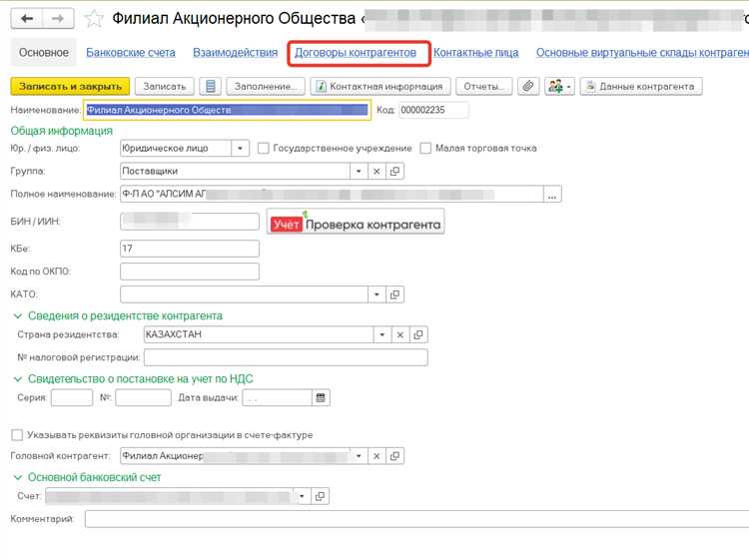Viewport: 749px width, 560px height.
Task: Click the БИН / ИИН field
Action: click(190, 222)
